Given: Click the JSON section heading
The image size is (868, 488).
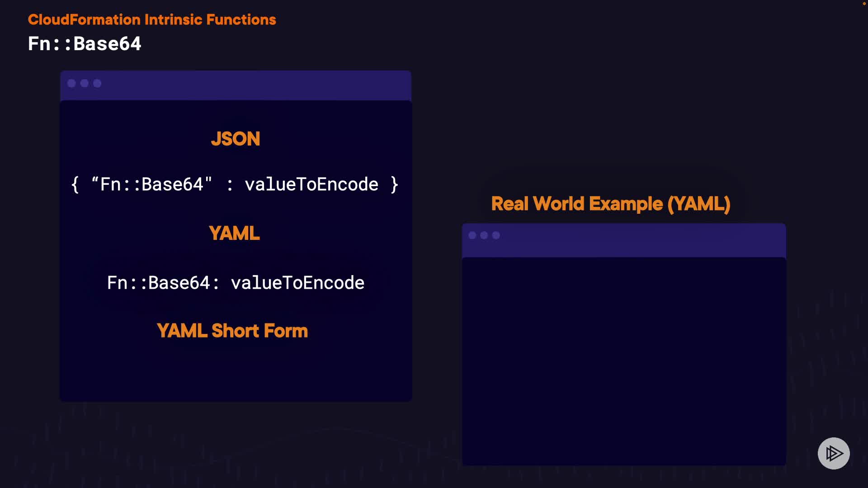Looking at the screenshot, I should [235, 139].
